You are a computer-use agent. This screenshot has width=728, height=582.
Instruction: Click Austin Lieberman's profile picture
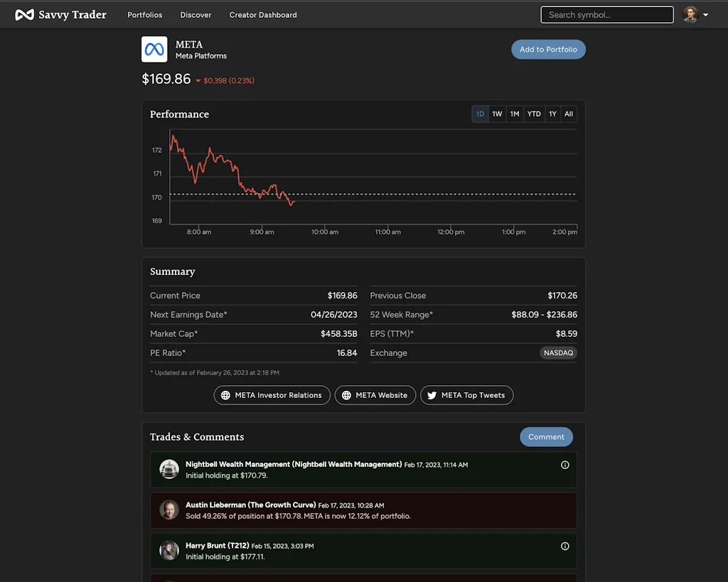coord(168,510)
